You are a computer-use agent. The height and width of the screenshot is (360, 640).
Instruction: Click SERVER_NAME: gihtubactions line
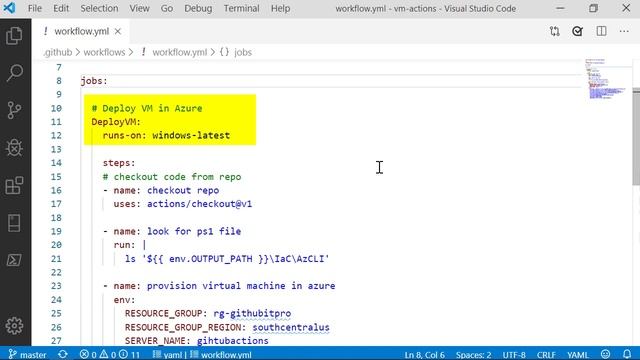[197, 340]
